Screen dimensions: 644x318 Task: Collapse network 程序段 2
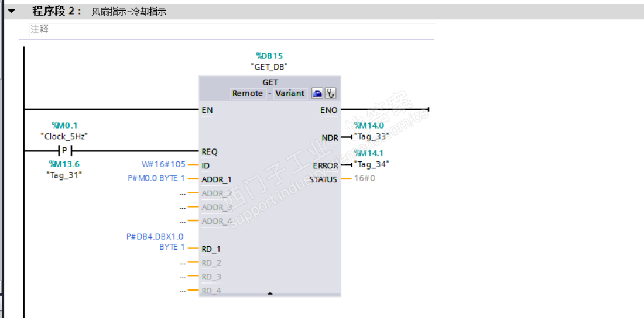coord(11,11)
